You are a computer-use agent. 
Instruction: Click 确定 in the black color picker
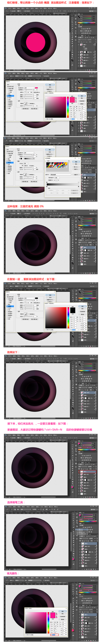[x=82, y=306]
